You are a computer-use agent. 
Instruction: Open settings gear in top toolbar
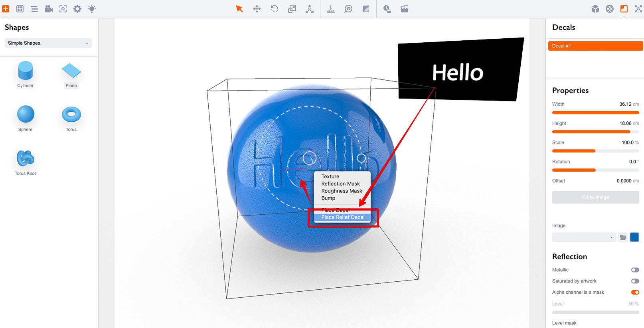[x=77, y=9]
